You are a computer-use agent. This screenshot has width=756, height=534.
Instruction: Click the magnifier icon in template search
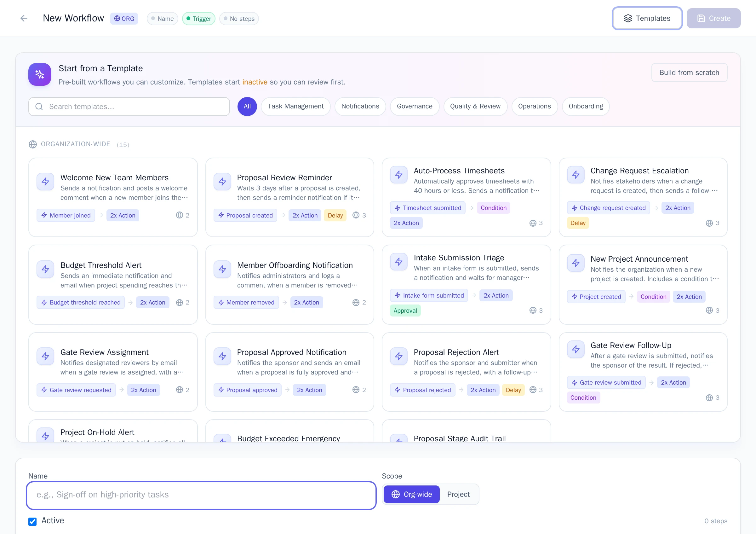tap(39, 107)
